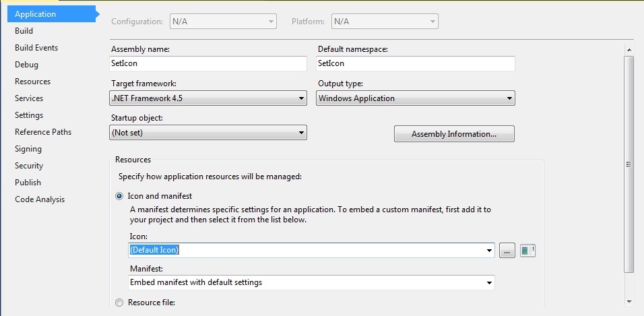The width and height of the screenshot is (644, 316).
Task: Click the browse ellipsis button for Icon
Action: tap(507, 251)
